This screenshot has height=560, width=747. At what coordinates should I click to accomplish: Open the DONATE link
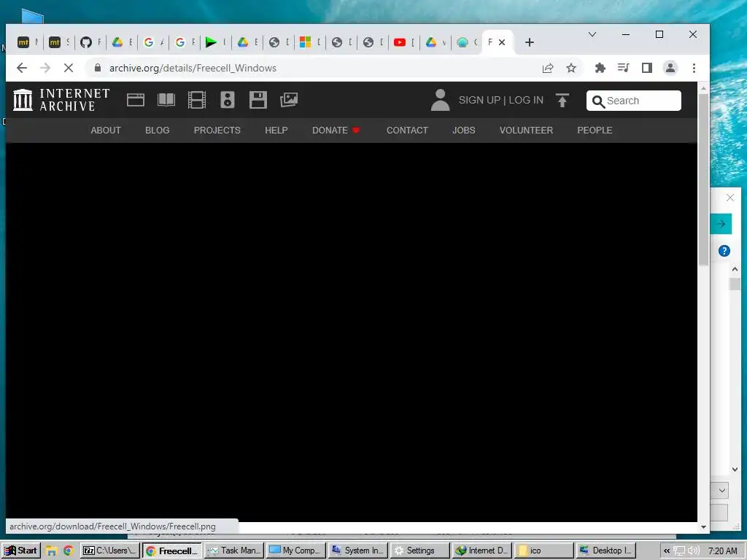[336, 130]
